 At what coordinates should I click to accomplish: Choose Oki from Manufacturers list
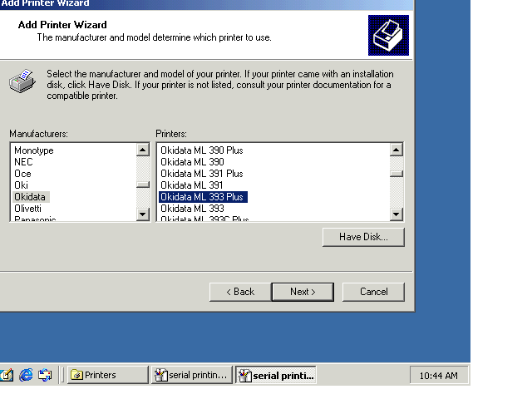coord(21,185)
